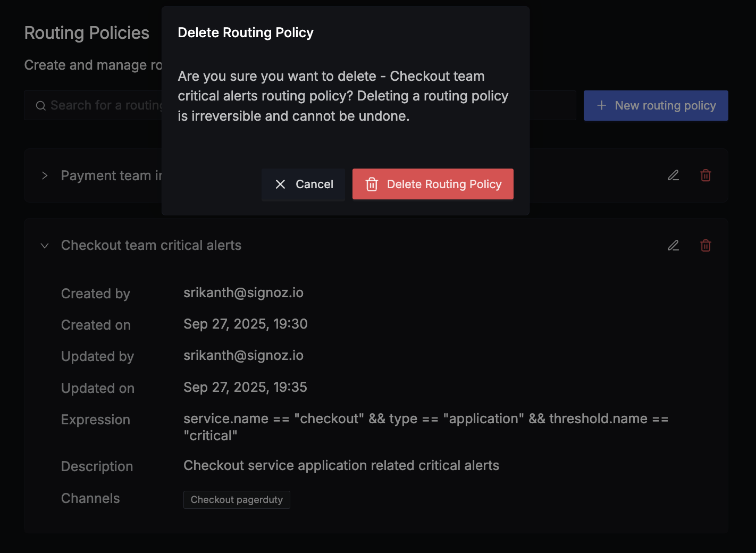756x553 pixels.
Task: Collapse the Checkout team critical alerts chevron
Action: click(x=45, y=246)
